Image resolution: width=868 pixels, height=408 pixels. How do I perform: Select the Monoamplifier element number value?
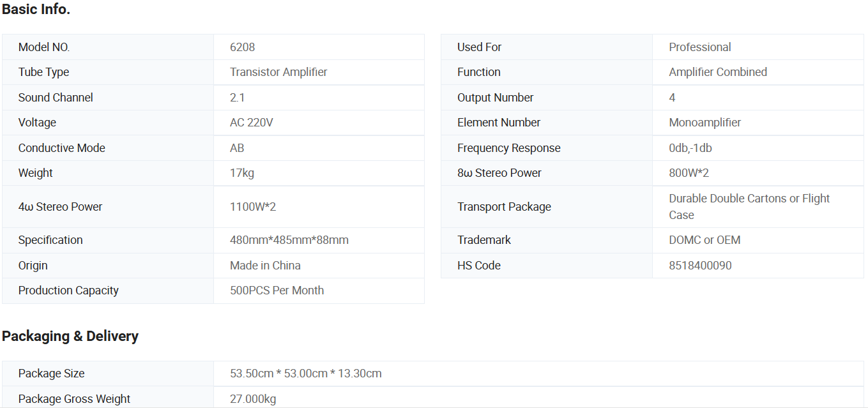(705, 123)
